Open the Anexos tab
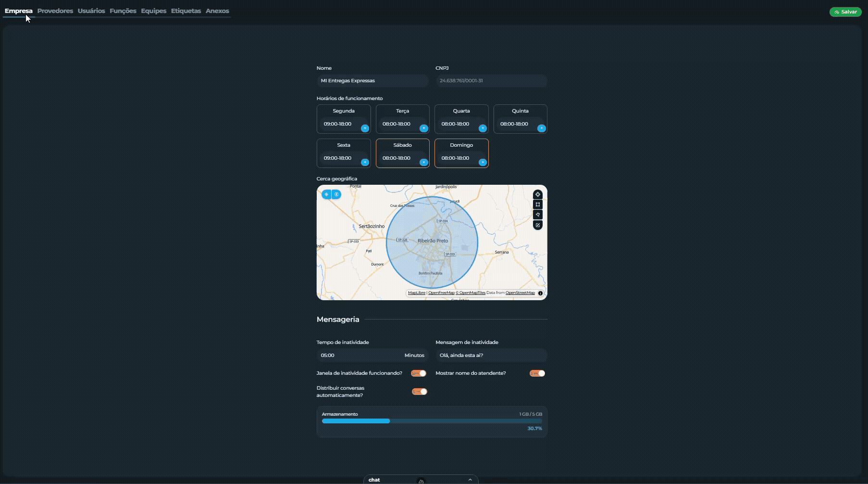The image size is (868, 484). (217, 11)
